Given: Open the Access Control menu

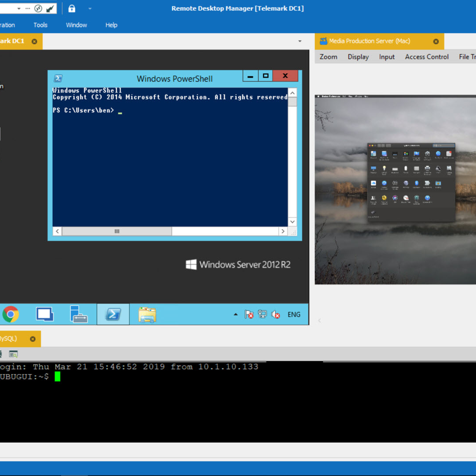Looking at the screenshot, I should (427, 57).
